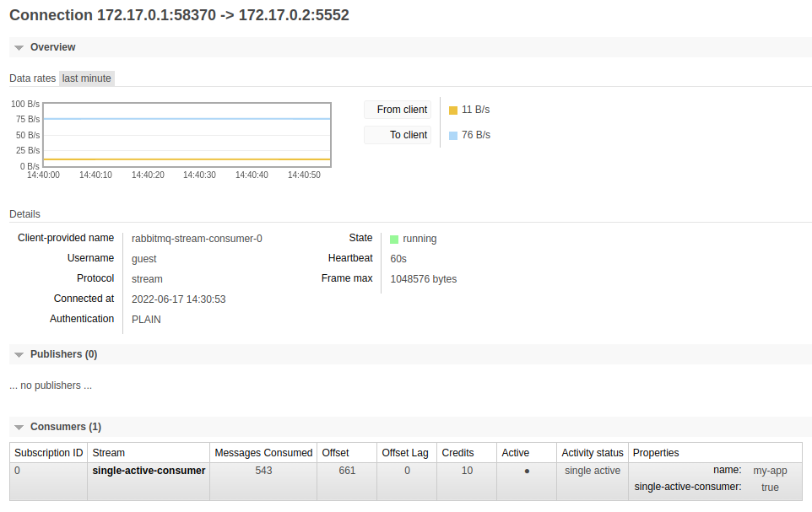
Task: Open the single-active-consumer stream link
Action: (x=149, y=471)
